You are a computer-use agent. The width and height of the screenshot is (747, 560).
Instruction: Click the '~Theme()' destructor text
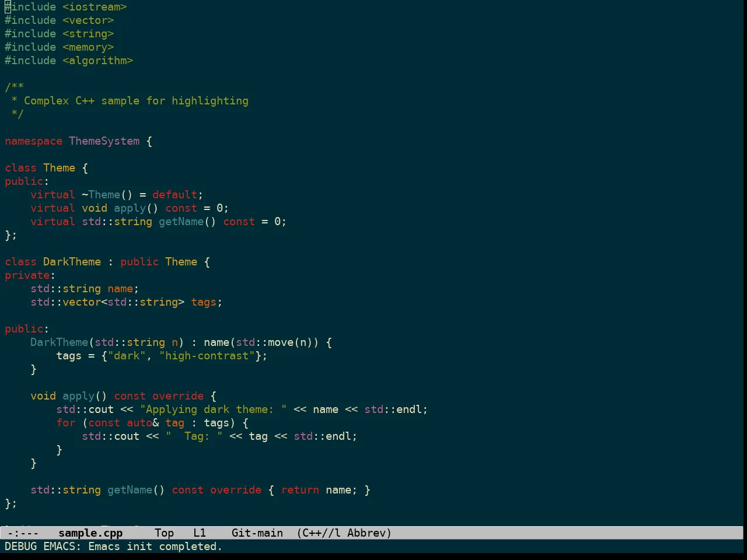[107, 195]
